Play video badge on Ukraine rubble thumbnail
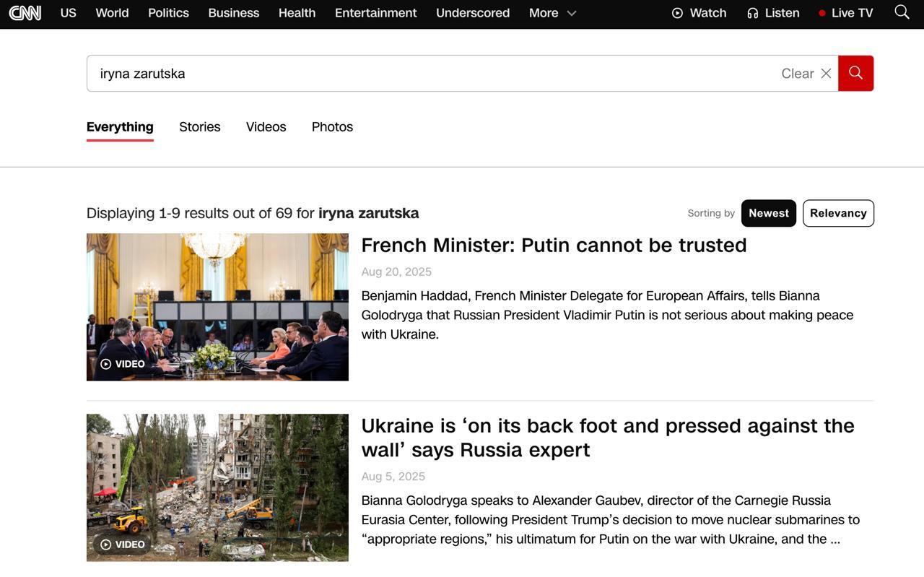Screen dimensions: 924x577 click(123, 545)
